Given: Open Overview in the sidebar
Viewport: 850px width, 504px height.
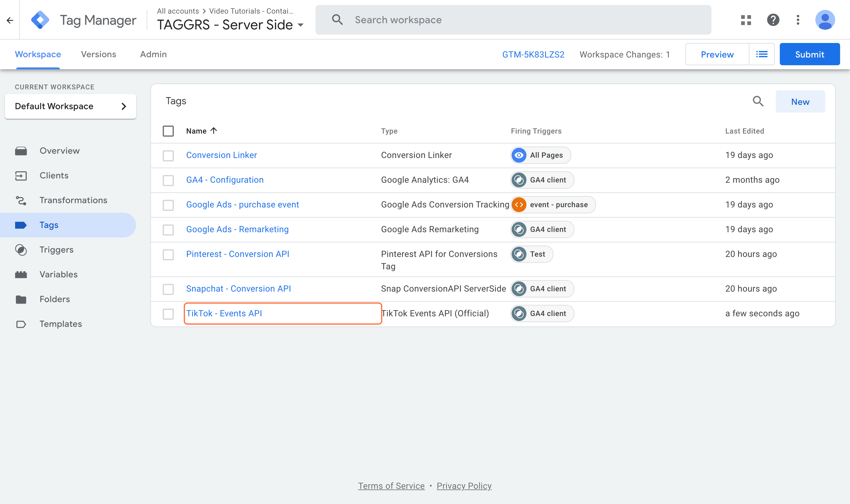Looking at the screenshot, I should [x=59, y=151].
